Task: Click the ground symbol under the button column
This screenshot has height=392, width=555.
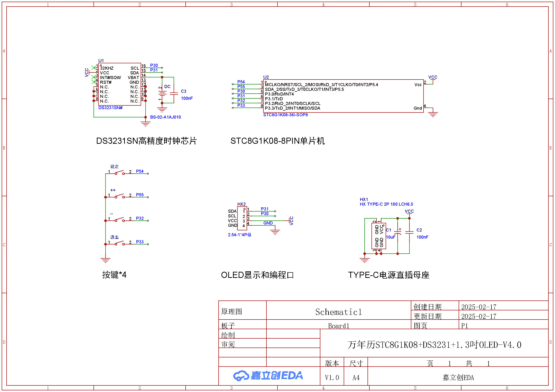Action: (105, 260)
